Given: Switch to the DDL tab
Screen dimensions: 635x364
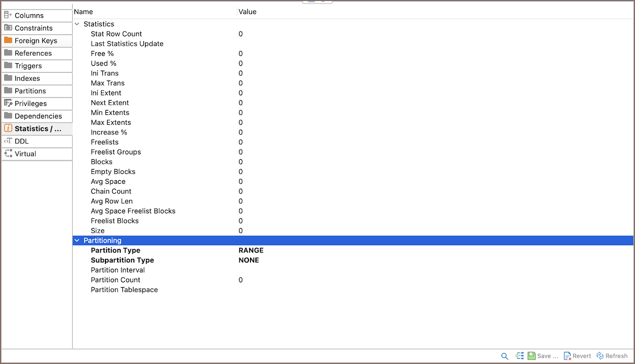Looking at the screenshot, I should 22,141.
